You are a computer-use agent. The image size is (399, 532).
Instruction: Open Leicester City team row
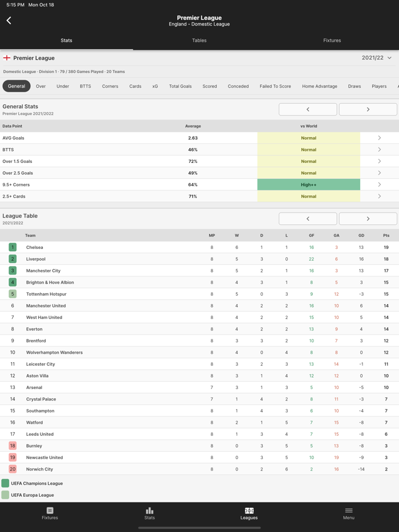tap(199, 364)
